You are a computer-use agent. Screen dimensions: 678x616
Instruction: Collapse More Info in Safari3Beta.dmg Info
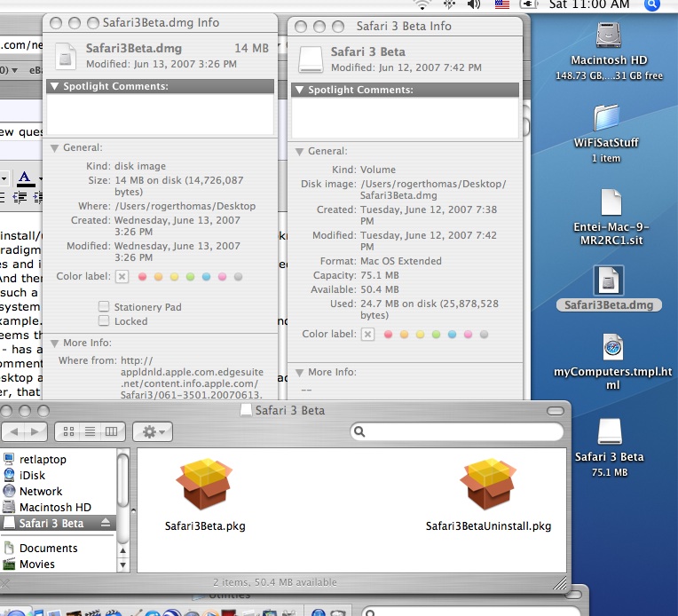pos(54,344)
